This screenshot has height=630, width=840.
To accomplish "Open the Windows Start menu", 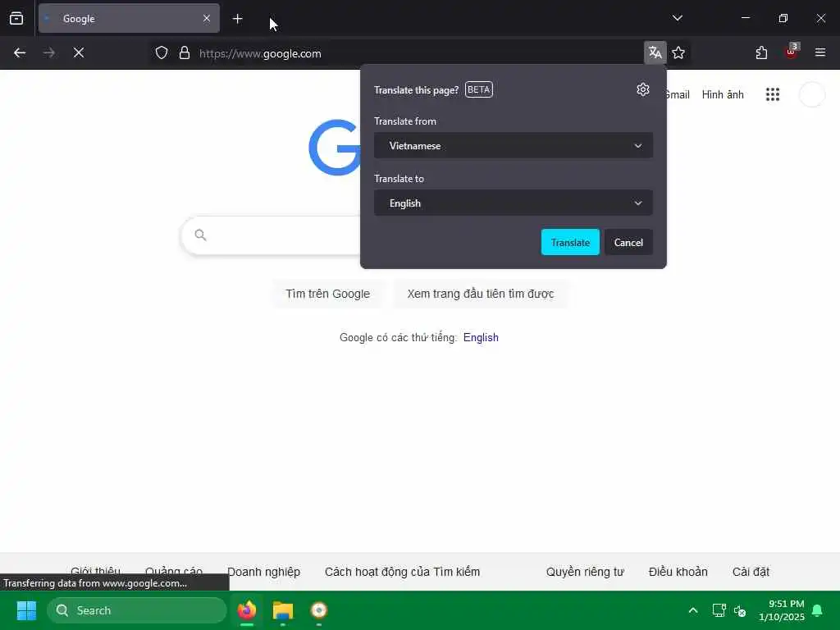I will tap(26, 610).
